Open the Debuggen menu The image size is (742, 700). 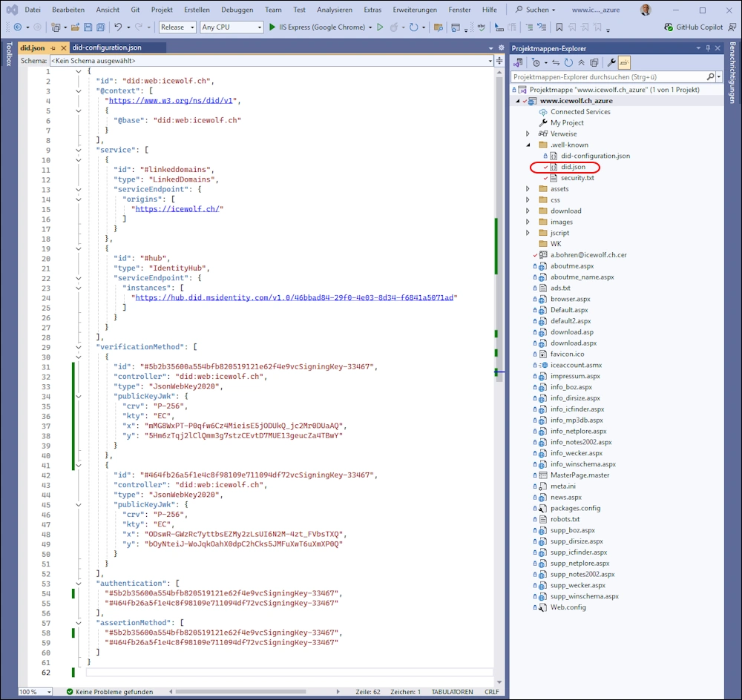tap(237, 10)
